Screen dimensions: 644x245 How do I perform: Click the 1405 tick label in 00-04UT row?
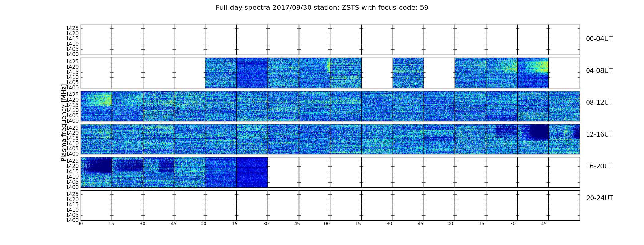tap(72, 49)
